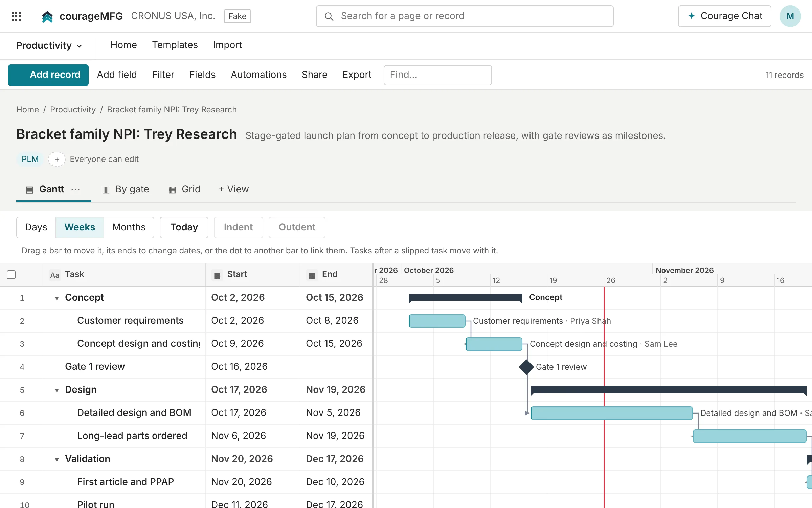812x508 pixels.
Task: Click the Long-lead parts ordered bar
Action: [750, 436]
